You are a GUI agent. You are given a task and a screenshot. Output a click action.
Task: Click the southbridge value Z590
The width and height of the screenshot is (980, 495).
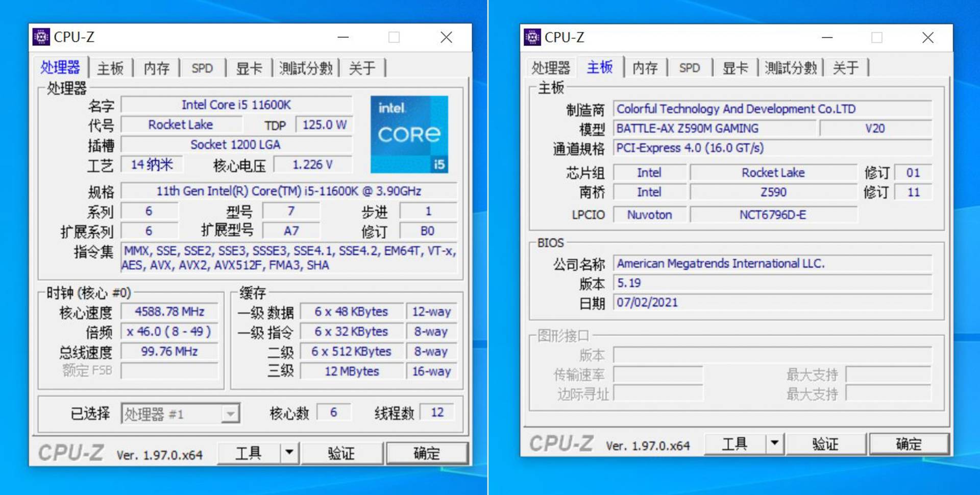point(774,192)
